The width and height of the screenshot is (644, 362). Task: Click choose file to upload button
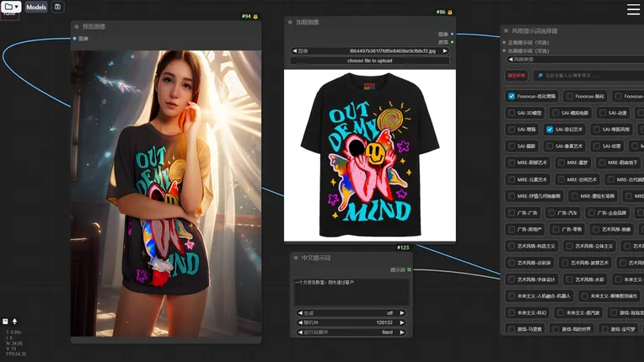click(x=370, y=61)
